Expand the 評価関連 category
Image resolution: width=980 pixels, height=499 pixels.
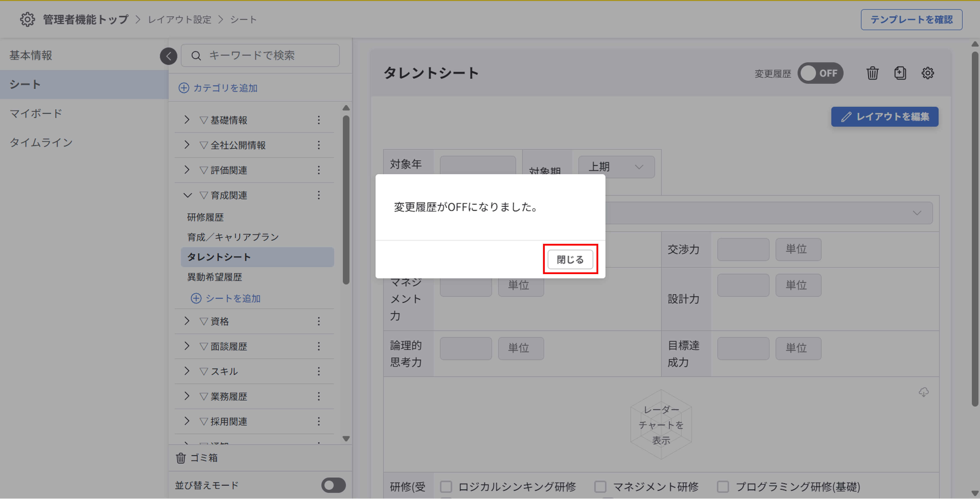[x=187, y=170]
